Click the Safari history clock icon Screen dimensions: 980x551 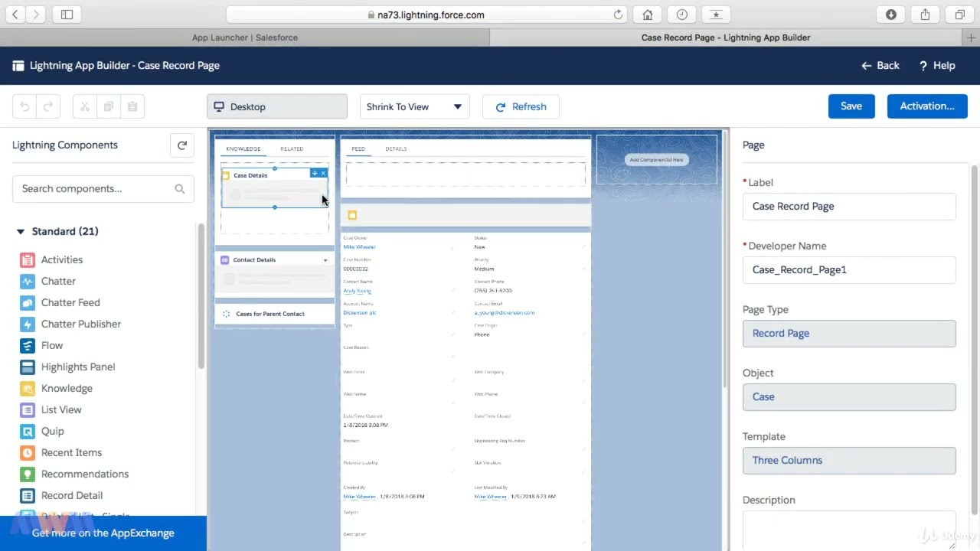click(x=681, y=15)
